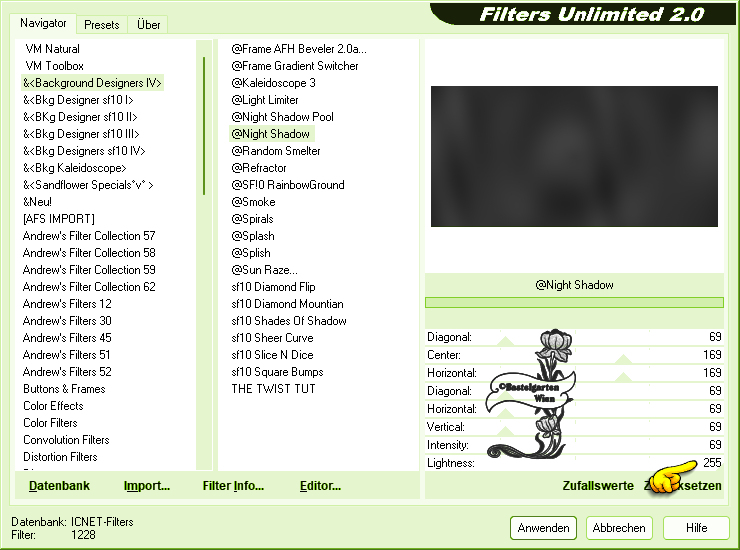The image size is (740, 550).
Task: Select Convolution Filters category
Action: point(66,440)
